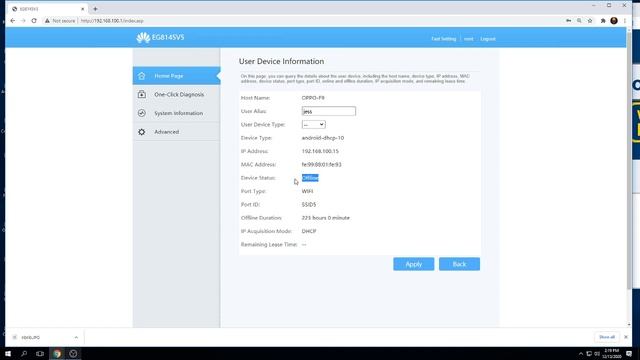
Task: Click the volume icon in system tray
Action: (x=597, y=354)
